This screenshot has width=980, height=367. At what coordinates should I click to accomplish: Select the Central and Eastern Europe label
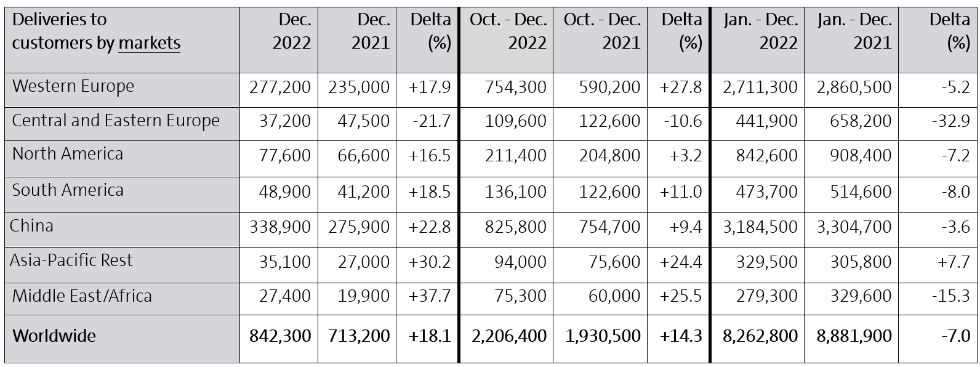pos(116,120)
